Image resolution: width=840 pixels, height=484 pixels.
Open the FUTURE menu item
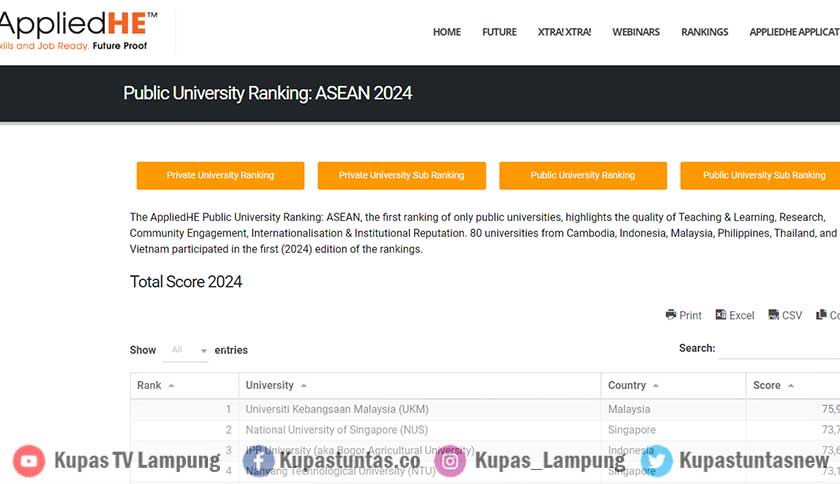499,32
